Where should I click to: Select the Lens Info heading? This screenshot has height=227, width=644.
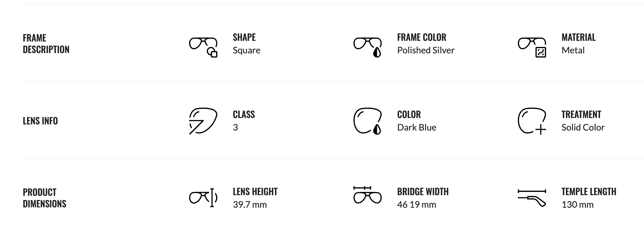tap(40, 121)
